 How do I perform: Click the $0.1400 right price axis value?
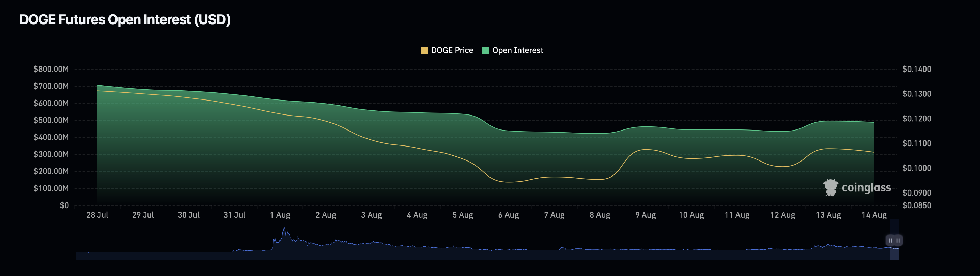(917, 69)
